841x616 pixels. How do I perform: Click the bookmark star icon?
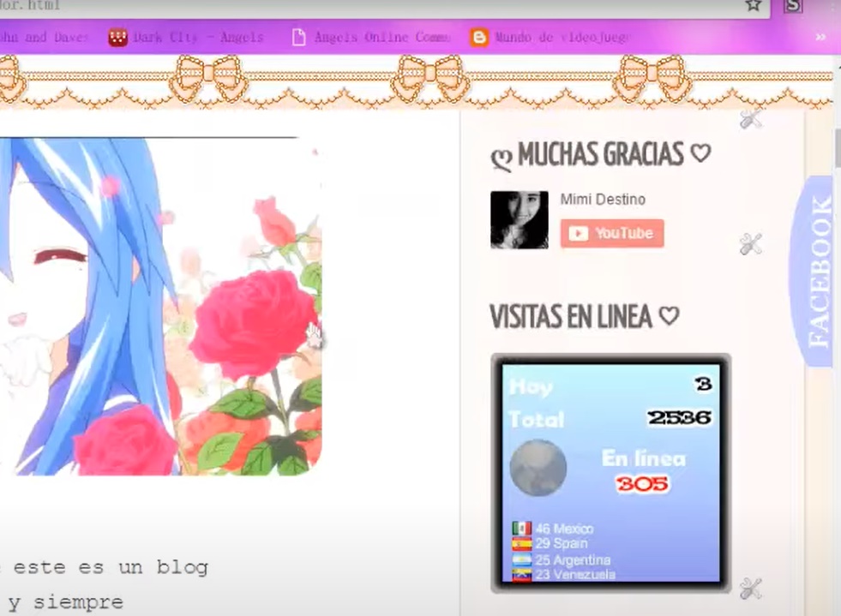coord(754,5)
